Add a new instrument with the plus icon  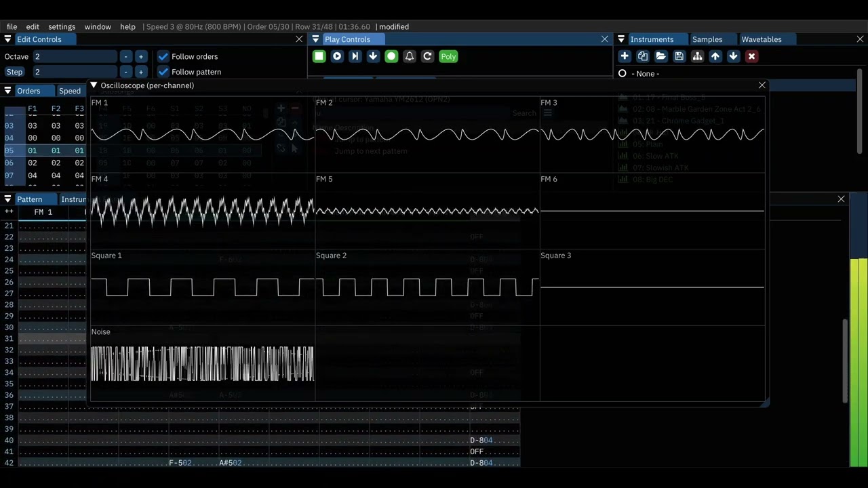pos(625,56)
